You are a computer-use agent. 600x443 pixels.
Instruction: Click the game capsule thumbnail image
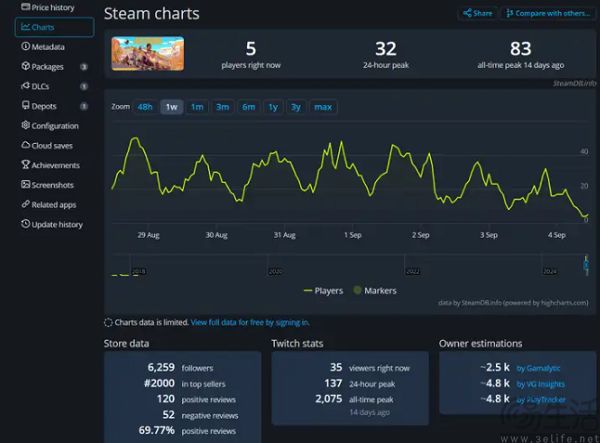[x=148, y=54]
